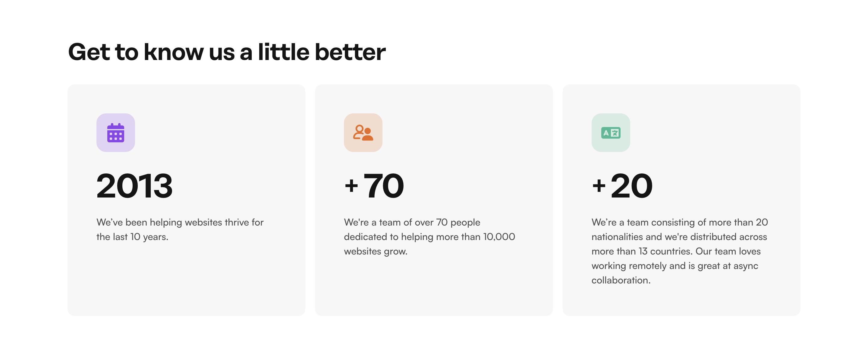Image resolution: width=868 pixels, height=354 pixels.
Task: Click the purple calendar icon
Action: 115,133
